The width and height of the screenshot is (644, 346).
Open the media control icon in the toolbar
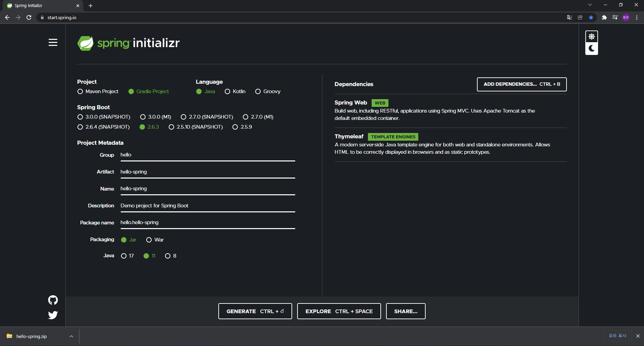click(x=615, y=17)
